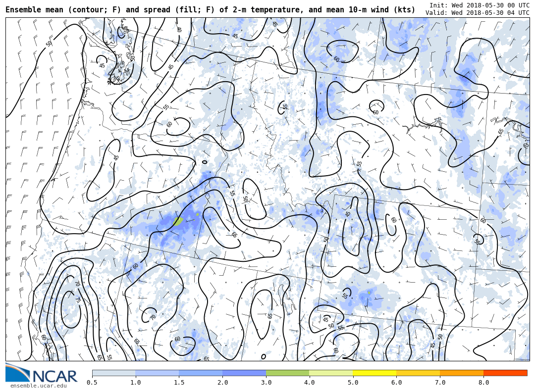Click the NCAR wordmark text
This screenshot has height=392, width=535.
(x=54, y=376)
